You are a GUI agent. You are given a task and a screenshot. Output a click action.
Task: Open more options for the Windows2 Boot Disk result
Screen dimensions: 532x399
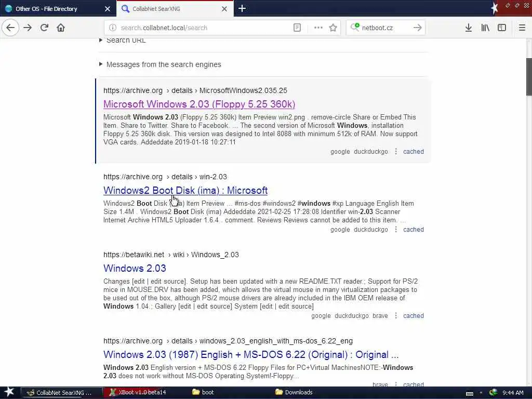pos(395,229)
